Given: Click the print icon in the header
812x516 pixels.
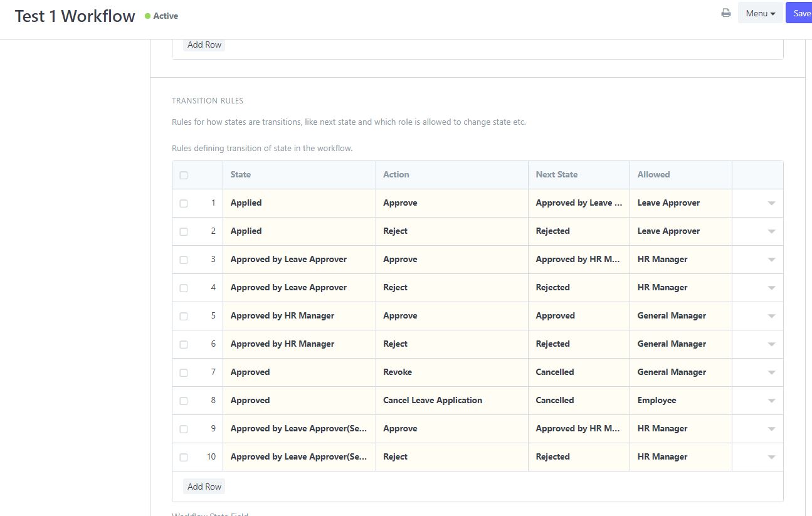Looking at the screenshot, I should pos(725,12).
